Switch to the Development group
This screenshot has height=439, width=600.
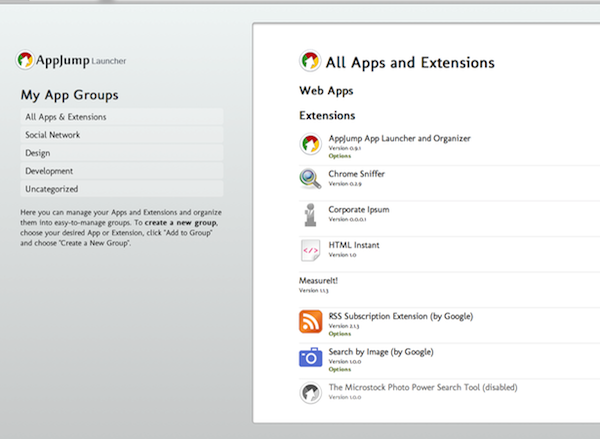point(49,171)
